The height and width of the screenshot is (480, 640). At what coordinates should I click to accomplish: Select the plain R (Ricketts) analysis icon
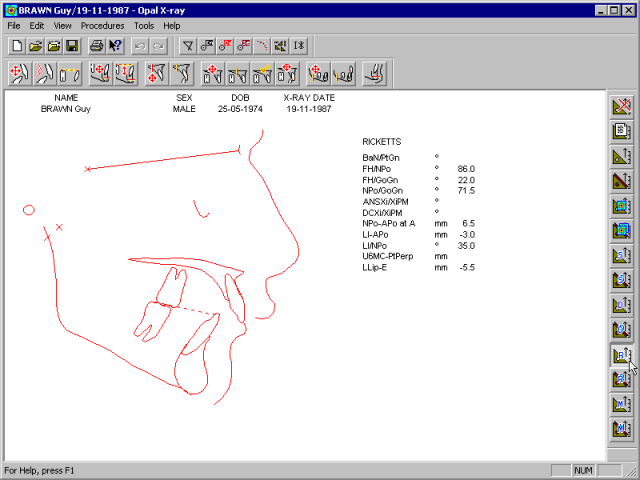coord(621,355)
